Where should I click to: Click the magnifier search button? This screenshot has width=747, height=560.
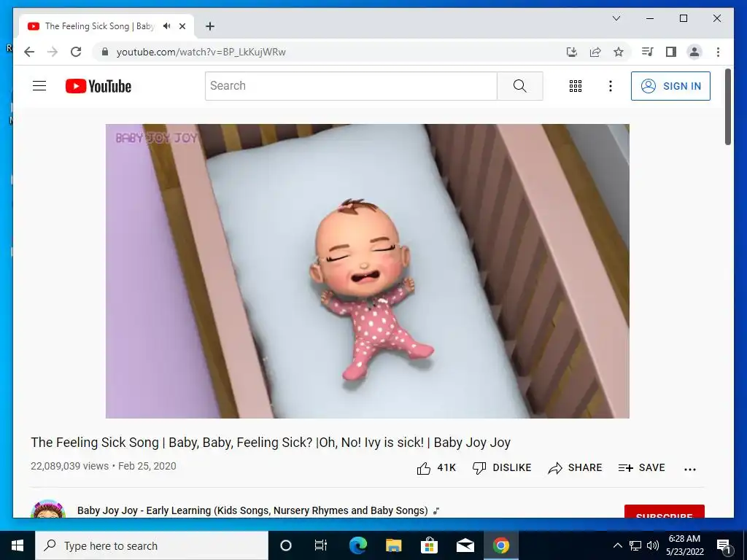519,86
